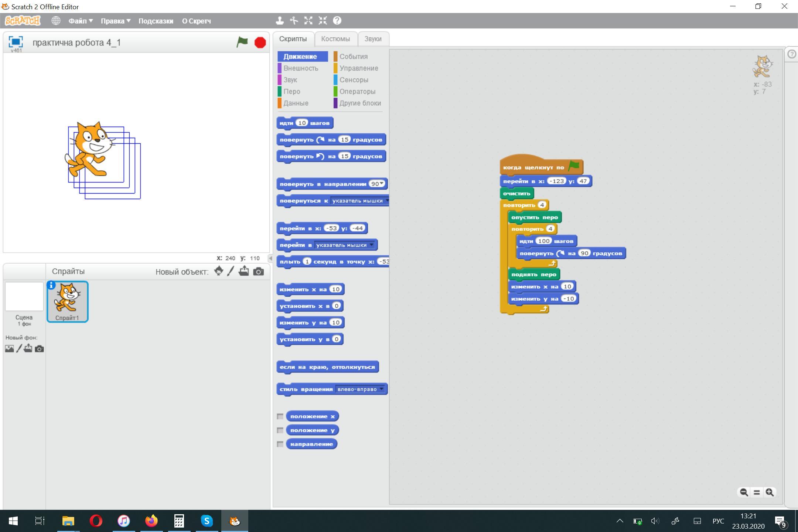Switch to the 'Костюмы' tab
The image size is (798, 532).
(335, 39)
